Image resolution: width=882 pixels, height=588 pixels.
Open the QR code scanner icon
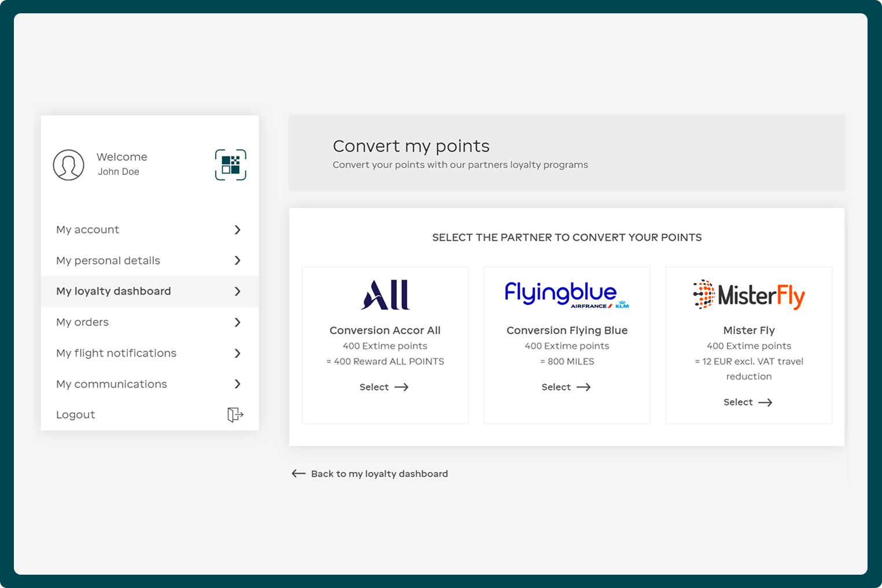(231, 165)
